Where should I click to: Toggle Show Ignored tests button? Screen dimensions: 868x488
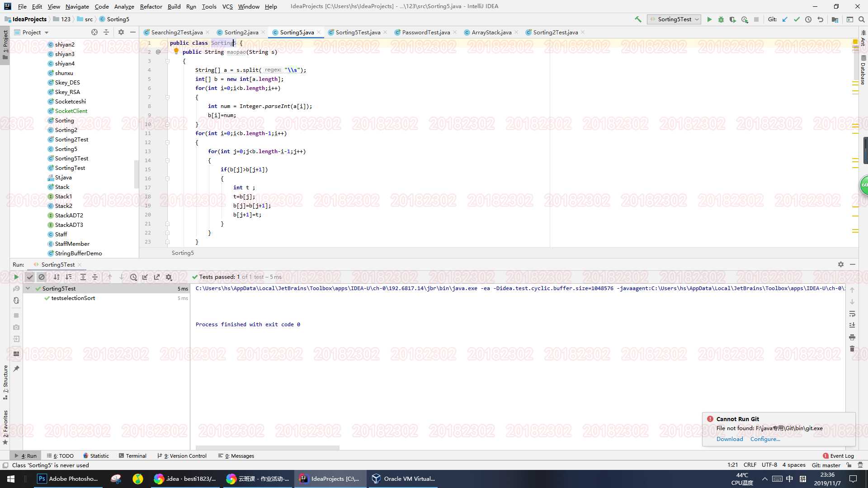point(42,277)
